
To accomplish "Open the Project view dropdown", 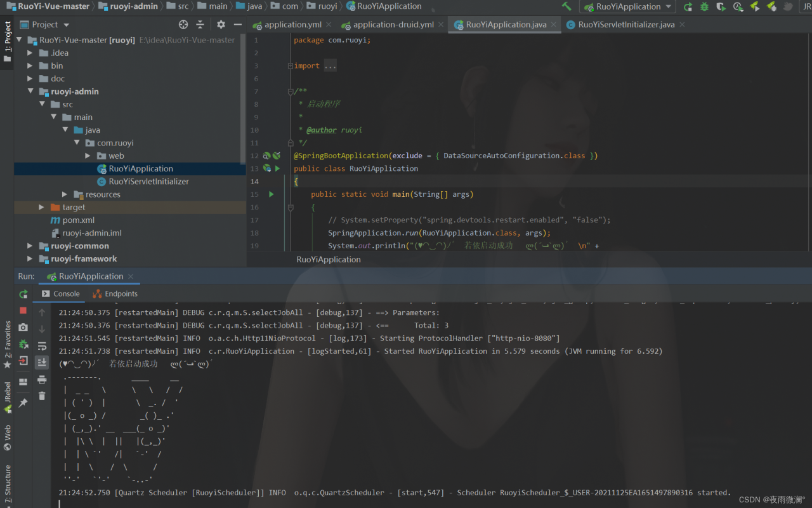I will pos(44,24).
